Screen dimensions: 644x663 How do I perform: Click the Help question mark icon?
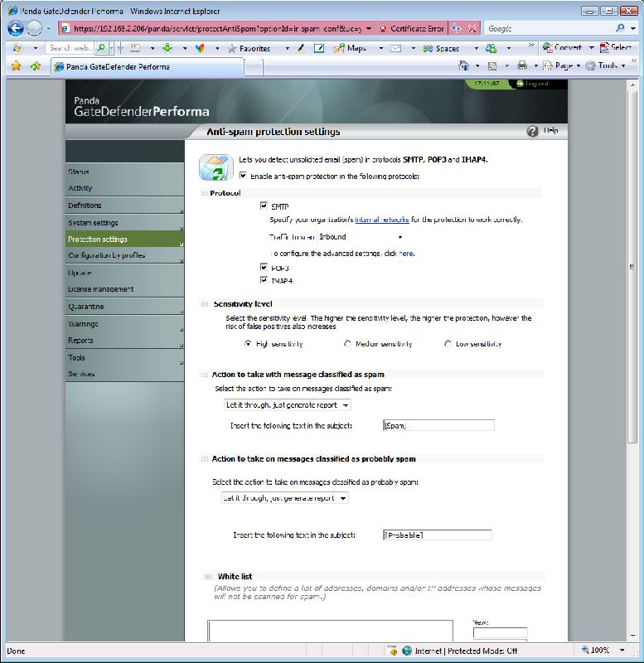coord(532,131)
